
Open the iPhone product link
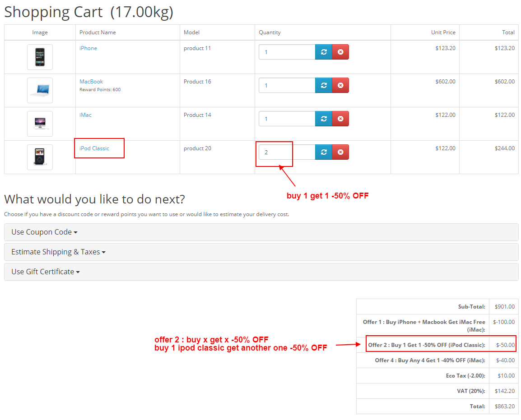[x=88, y=48]
